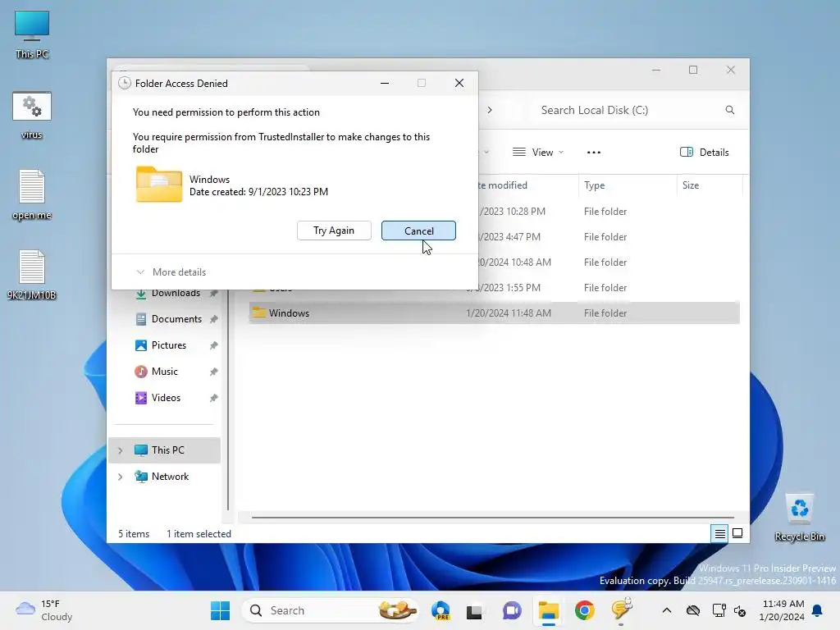This screenshot has width=840, height=630.
Task: Open Pictures in the navigation pane
Action: (168, 345)
